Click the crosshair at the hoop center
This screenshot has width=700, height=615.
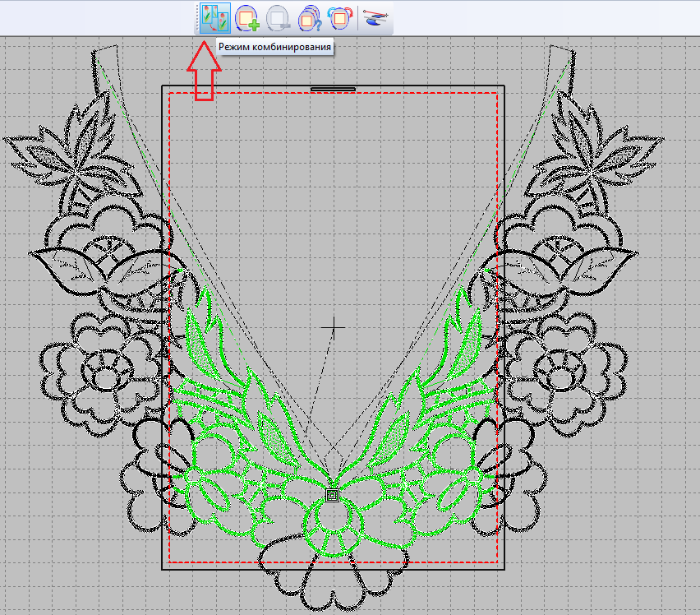coord(334,327)
